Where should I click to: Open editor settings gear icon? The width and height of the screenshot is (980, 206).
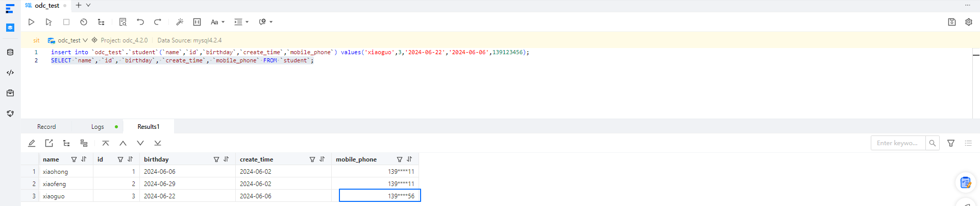pos(969,22)
